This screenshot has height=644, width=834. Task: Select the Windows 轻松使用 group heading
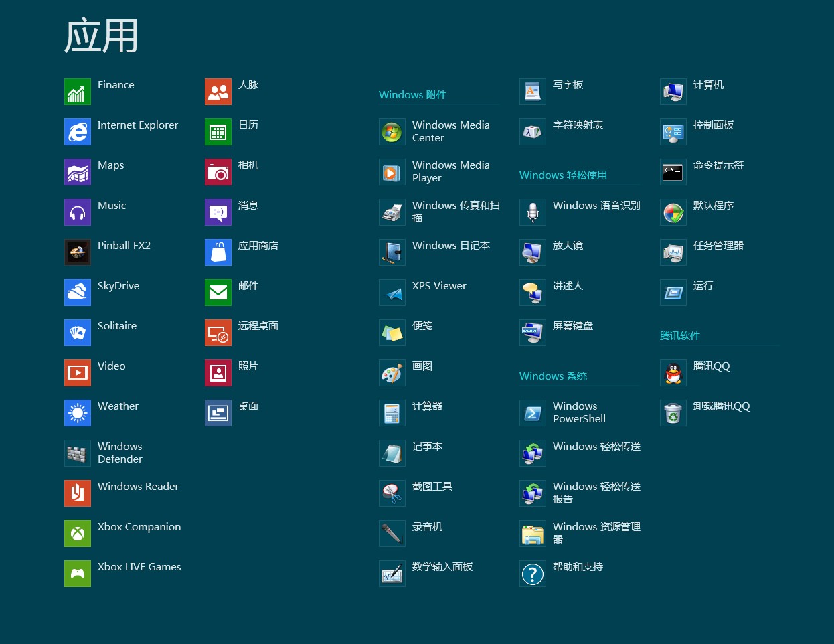(x=563, y=175)
